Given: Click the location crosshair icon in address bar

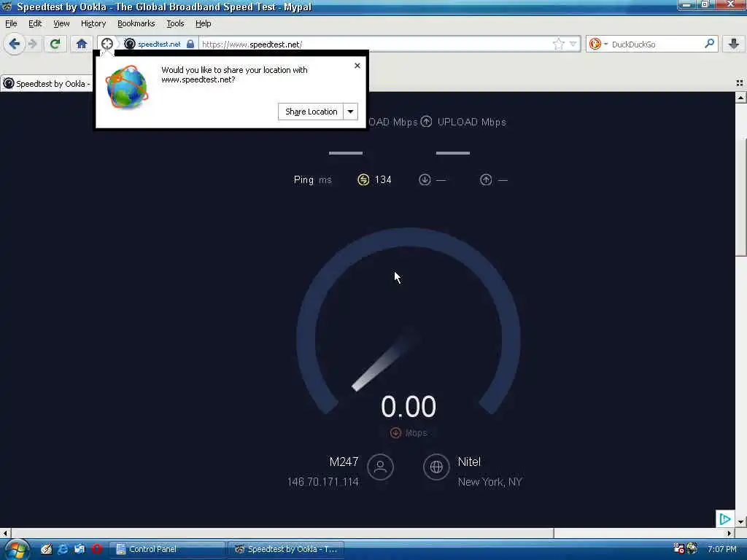Looking at the screenshot, I should click(x=107, y=44).
